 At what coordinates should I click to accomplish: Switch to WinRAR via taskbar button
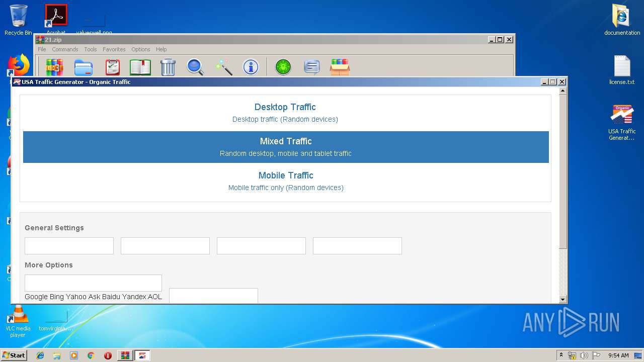pos(125,355)
